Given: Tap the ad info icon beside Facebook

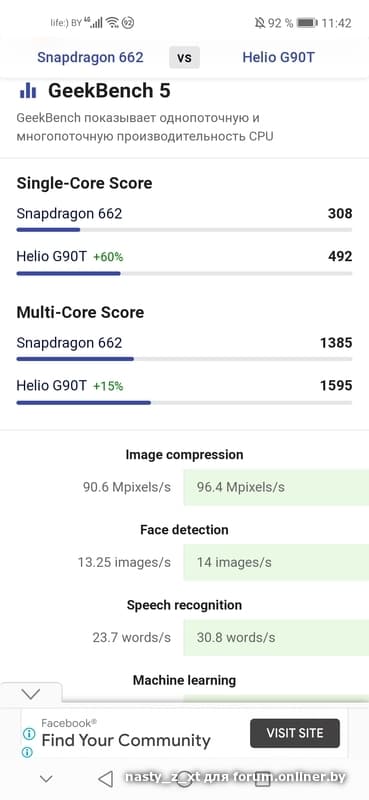Looking at the screenshot, I should coord(29,734).
